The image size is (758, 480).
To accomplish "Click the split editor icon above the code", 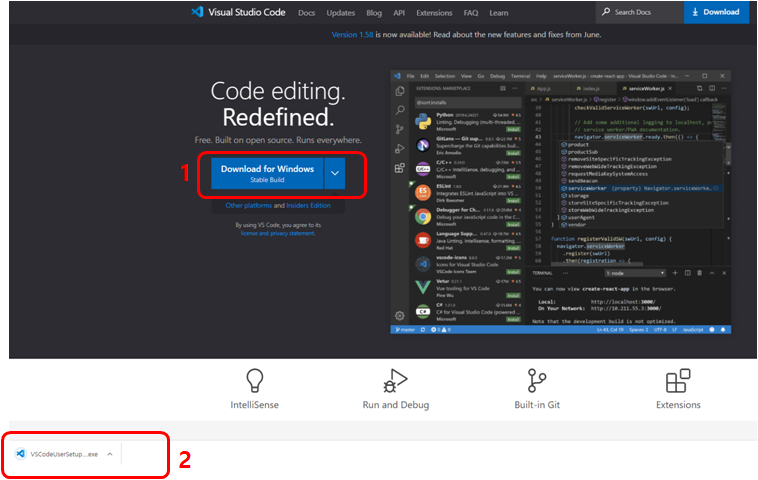I will [712, 88].
